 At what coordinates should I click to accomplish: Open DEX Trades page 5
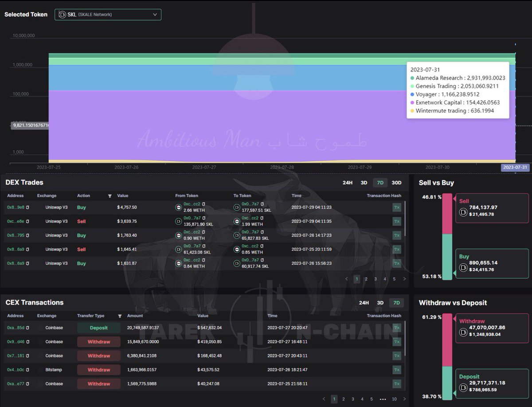point(395,279)
